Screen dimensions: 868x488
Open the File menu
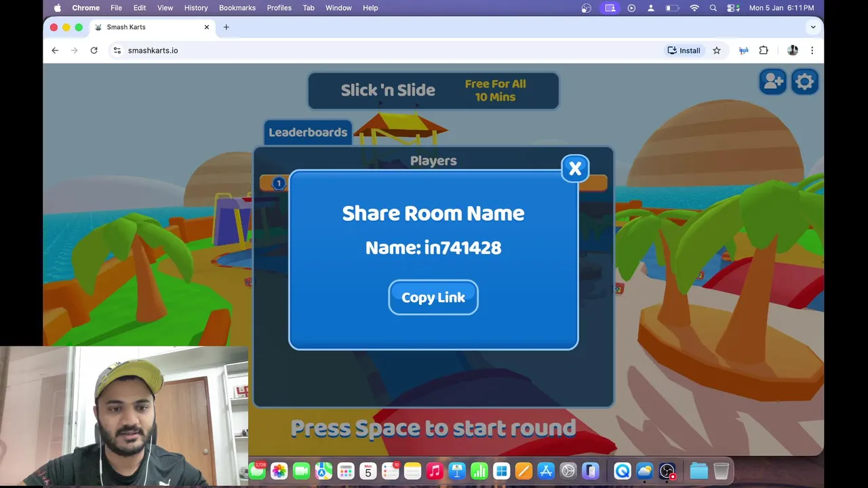click(116, 8)
